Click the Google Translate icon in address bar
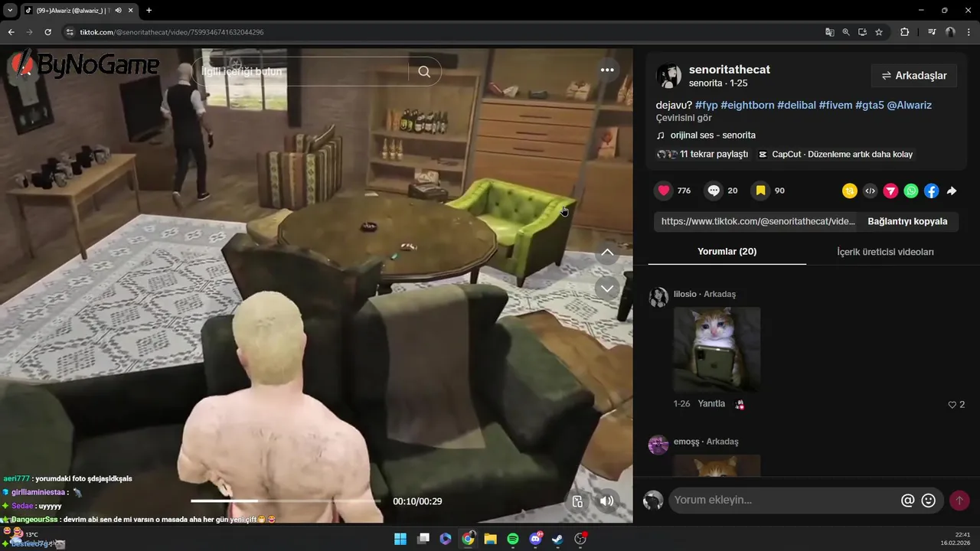The image size is (980, 551). coord(830,32)
